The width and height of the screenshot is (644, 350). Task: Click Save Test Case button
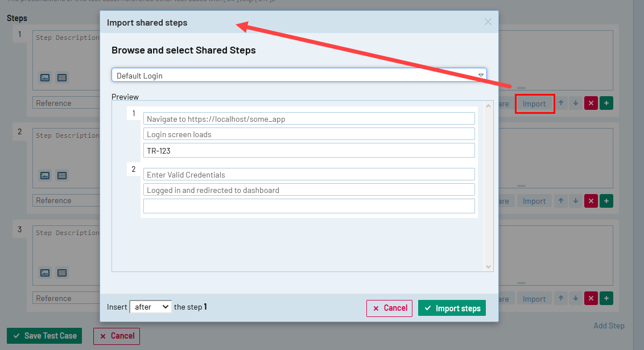[x=44, y=336]
